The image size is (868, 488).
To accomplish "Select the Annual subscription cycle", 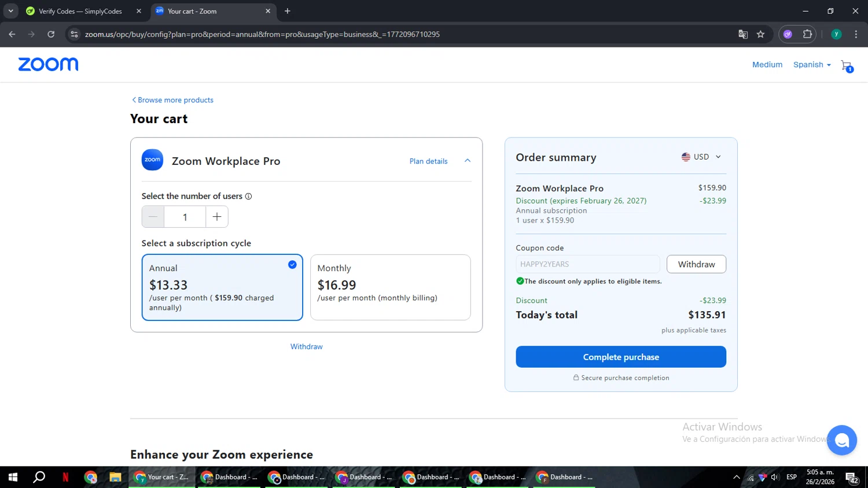I will click(x=222, y=287).
